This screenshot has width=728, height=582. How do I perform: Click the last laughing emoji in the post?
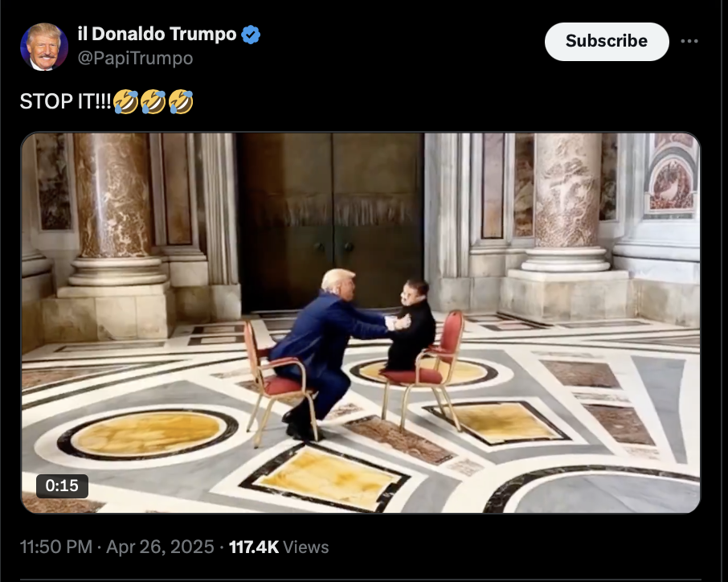(181, 102)
